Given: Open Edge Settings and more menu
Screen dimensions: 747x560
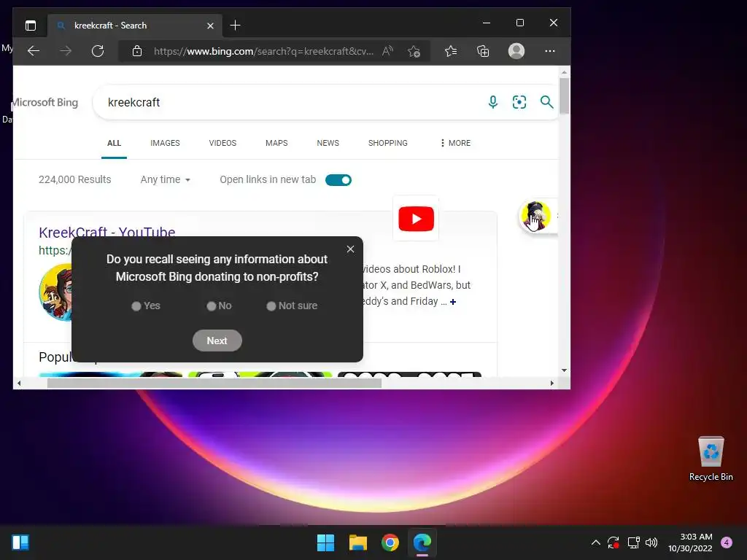Looking at the screenshot, I should click(550, 51).
